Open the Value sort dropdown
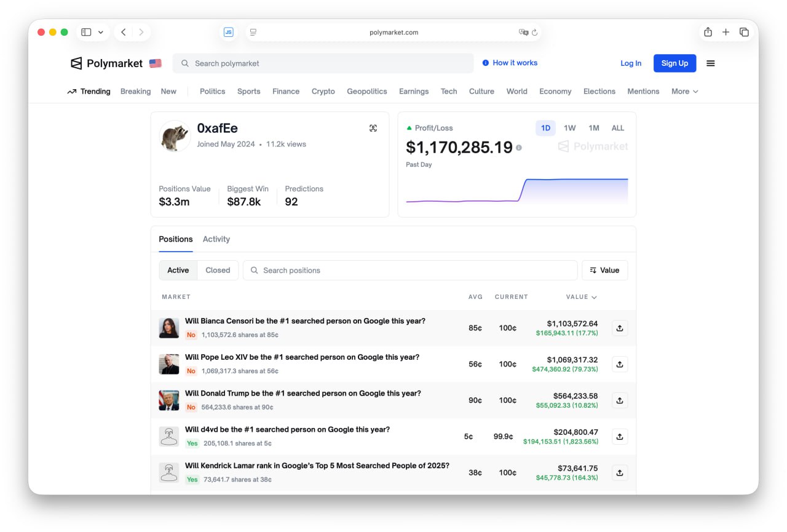The width and height of the screenshot is (787, 532). pos(604,269)
